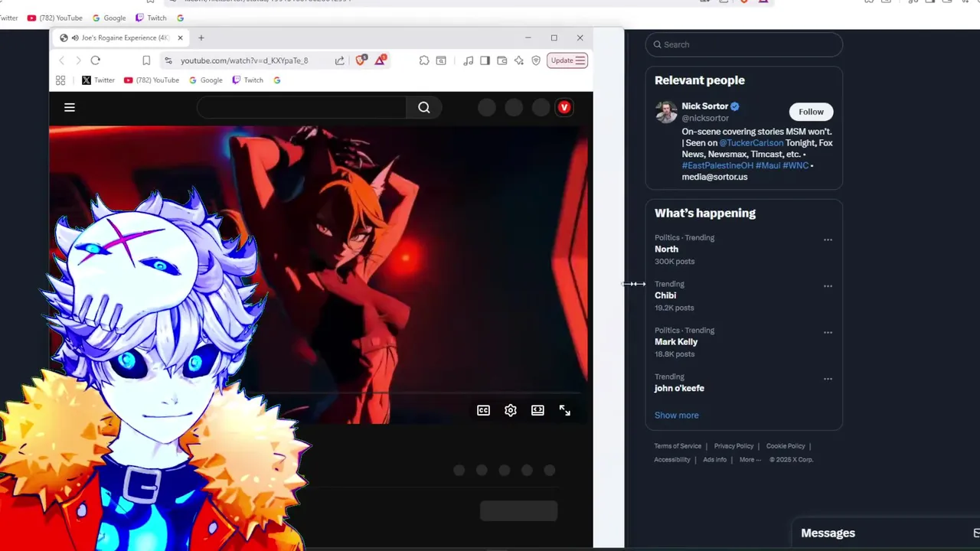Open site settings icon left of URL

point(168,60)
